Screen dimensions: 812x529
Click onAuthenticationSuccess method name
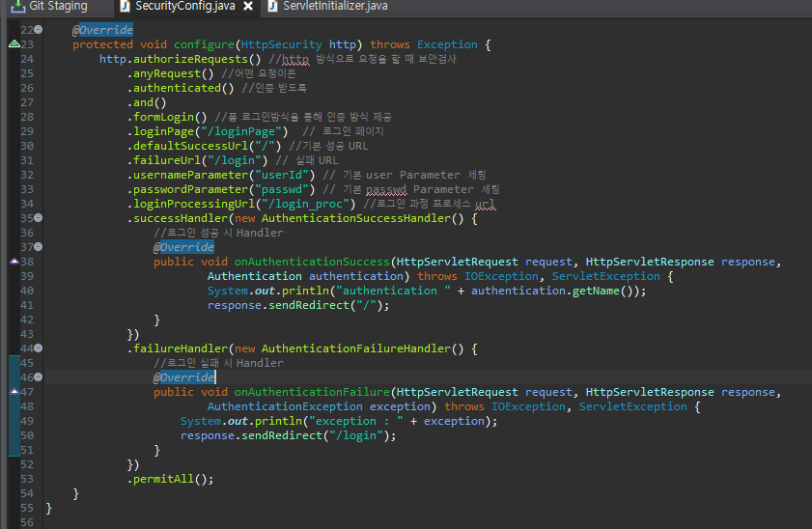tap(312, 263)
